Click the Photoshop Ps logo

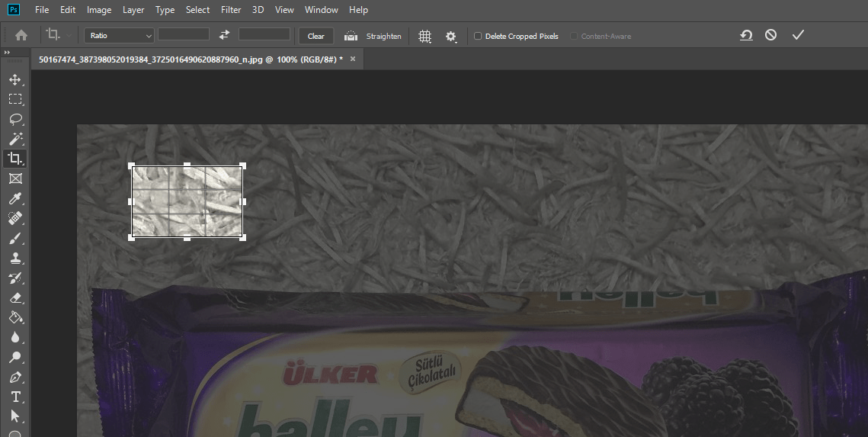pyautogui.click(x=13, y=9)
